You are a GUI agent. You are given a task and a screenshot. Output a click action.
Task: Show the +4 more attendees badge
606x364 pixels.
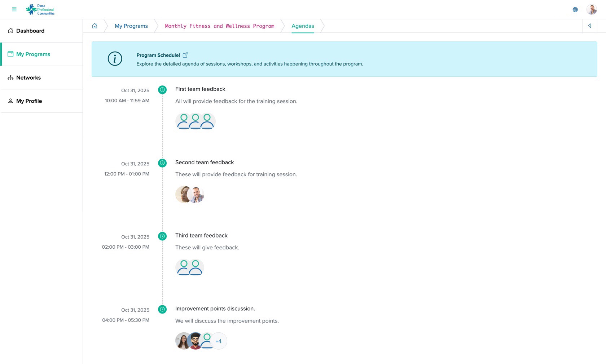pyautogui.click(x=219, y=341)
